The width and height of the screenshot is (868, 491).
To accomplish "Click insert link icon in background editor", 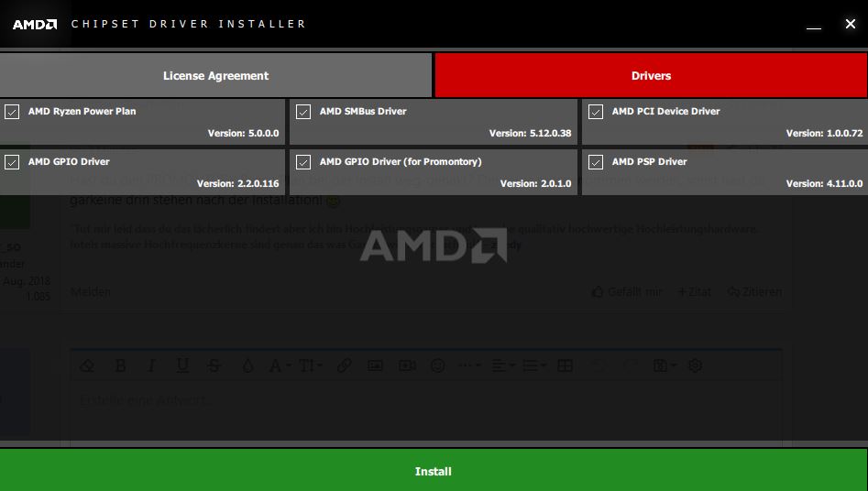I will click(x=344, y=366).
